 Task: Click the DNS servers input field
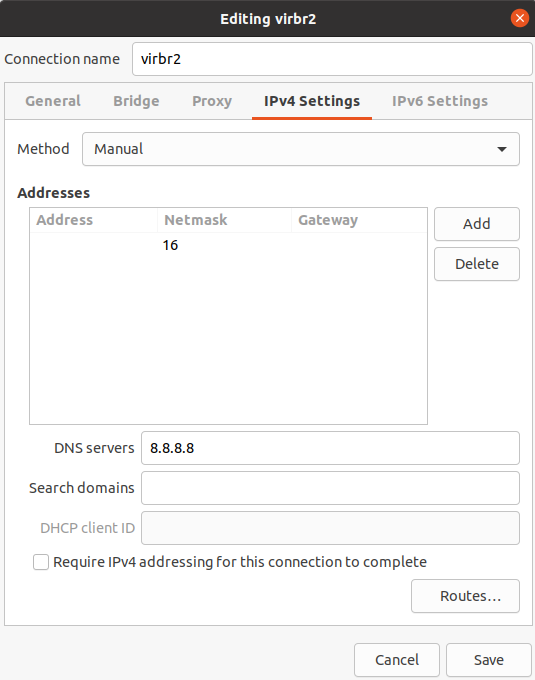[x=330, y=448]
